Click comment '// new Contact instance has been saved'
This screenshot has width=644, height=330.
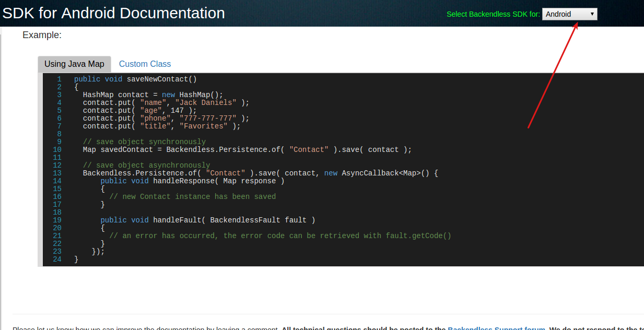click(193, 196)
